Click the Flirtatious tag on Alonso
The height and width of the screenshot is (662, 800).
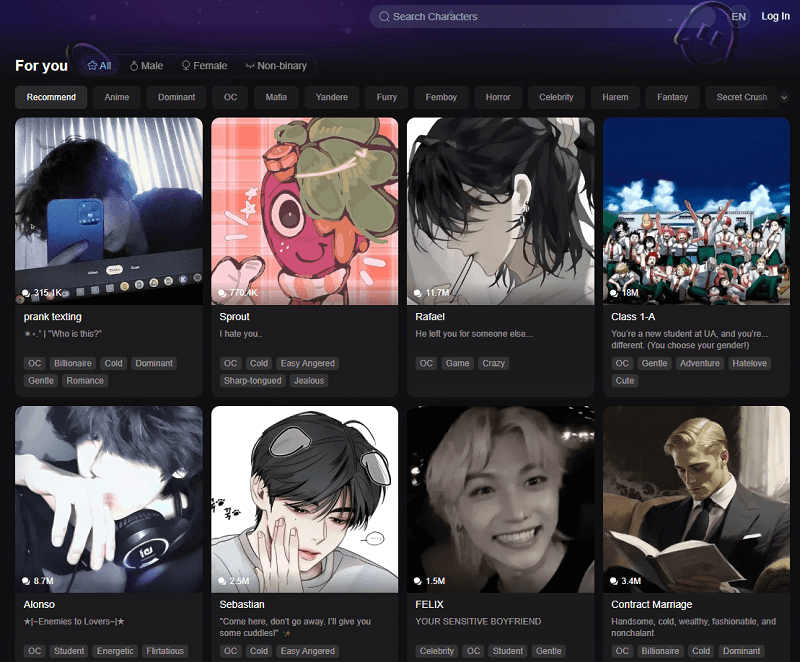(165, 651)
